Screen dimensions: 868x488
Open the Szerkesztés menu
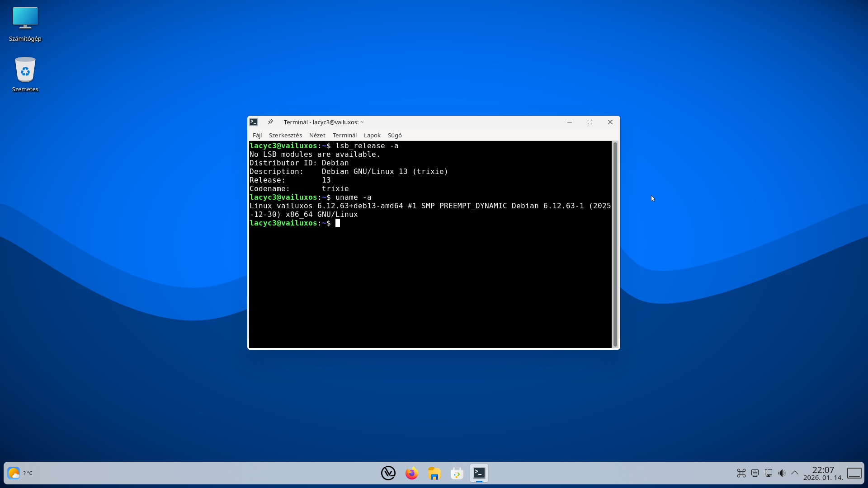point(285,135)
